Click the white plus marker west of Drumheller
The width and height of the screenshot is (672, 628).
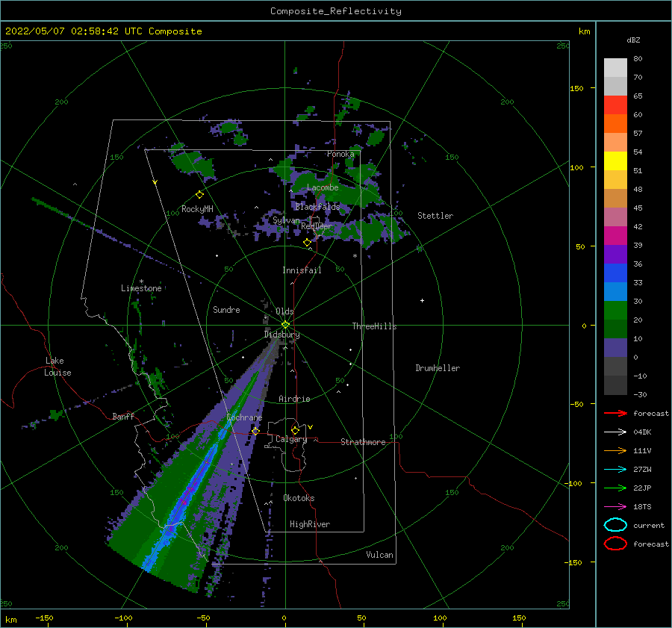pos(422,300)
